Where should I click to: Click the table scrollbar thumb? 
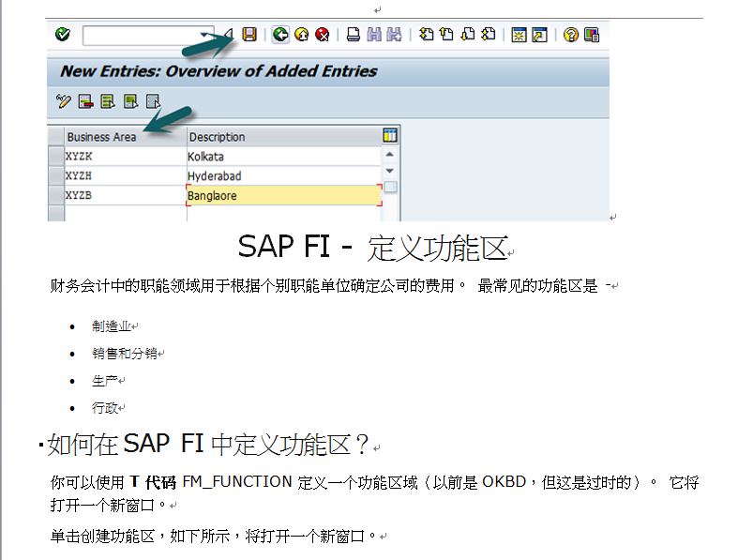[x=390, y=187]
